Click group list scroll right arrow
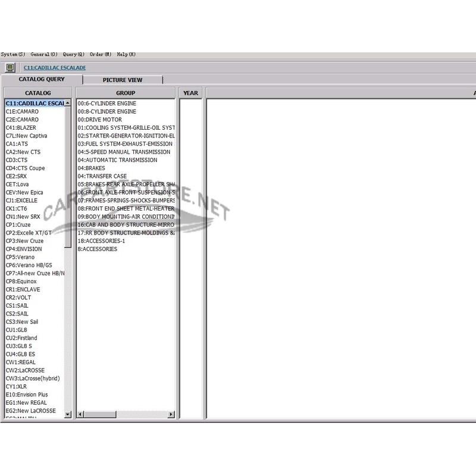The height and width of the screenshot is (476, 476). (171, 414)
